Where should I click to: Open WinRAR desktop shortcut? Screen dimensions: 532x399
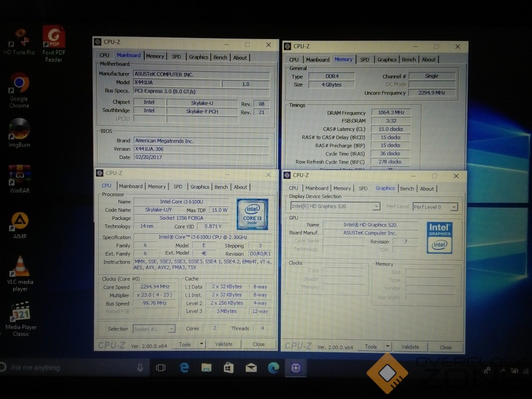click(x=19, y=179)
